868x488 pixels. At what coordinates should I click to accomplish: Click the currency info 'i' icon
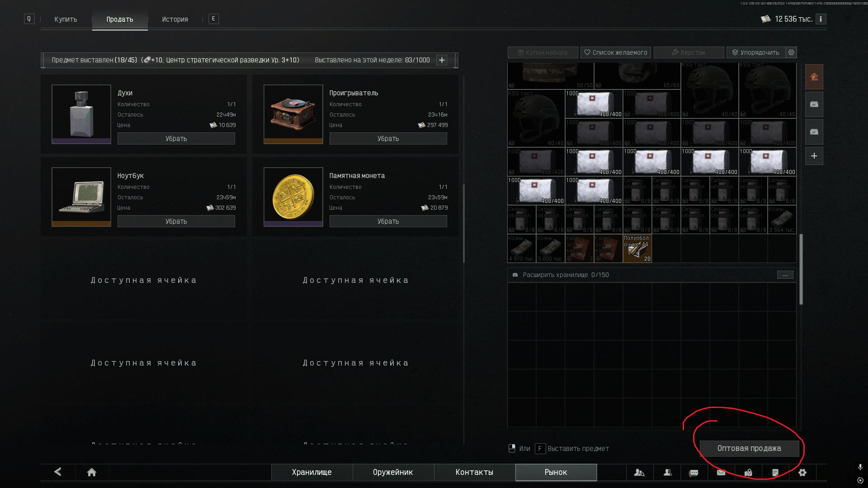tap(821, 19)
